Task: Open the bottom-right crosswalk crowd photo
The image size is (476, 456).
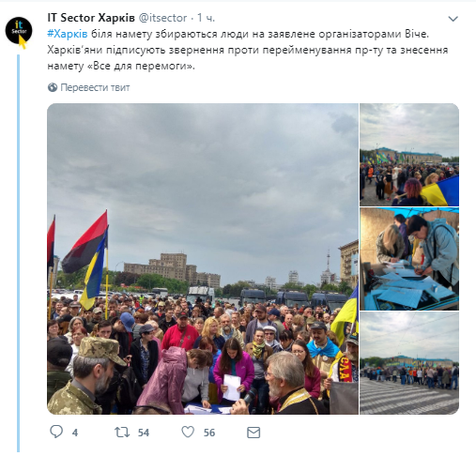Action: point(409,363)
